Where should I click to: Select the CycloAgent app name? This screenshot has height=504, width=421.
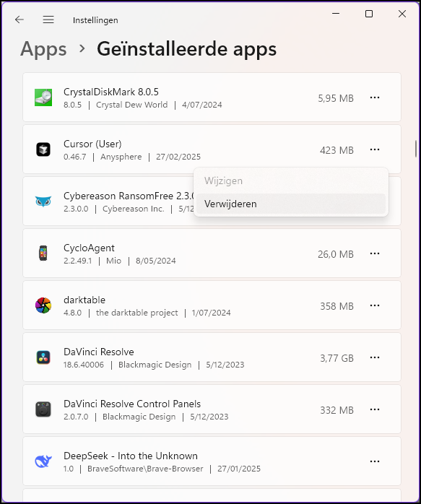coord(89,248)
